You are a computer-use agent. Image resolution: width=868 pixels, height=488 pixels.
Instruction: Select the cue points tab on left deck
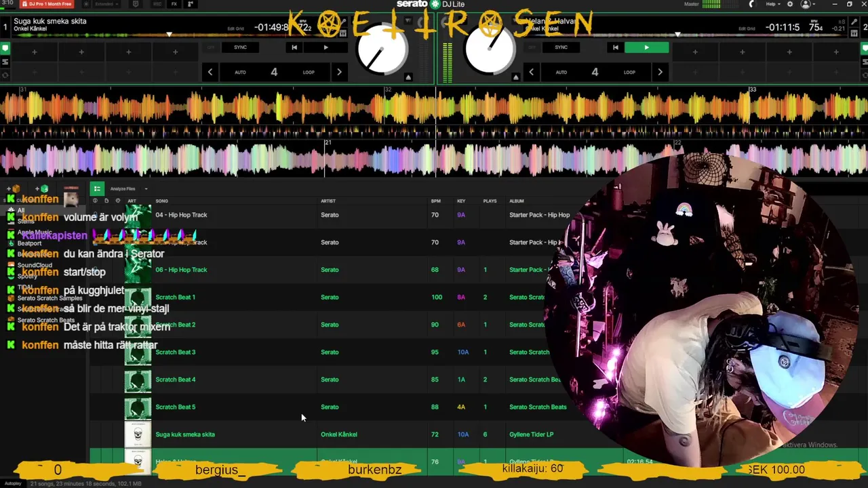coord(5,49)
